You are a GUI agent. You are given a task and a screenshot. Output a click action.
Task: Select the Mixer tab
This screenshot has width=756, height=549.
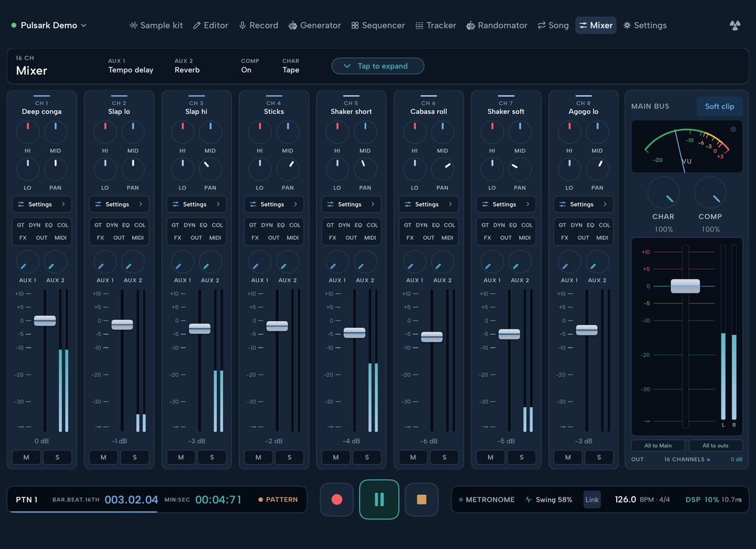[596, 25]
